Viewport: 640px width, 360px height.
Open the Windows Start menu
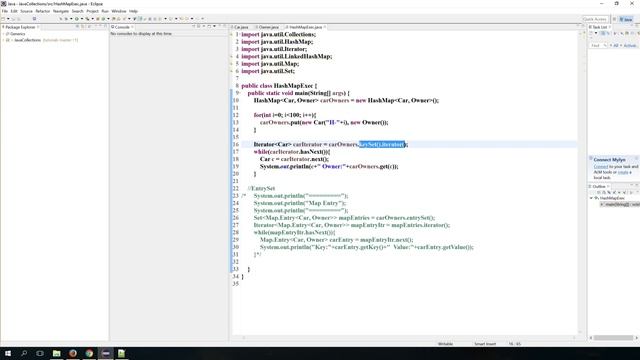click(8, 353)
